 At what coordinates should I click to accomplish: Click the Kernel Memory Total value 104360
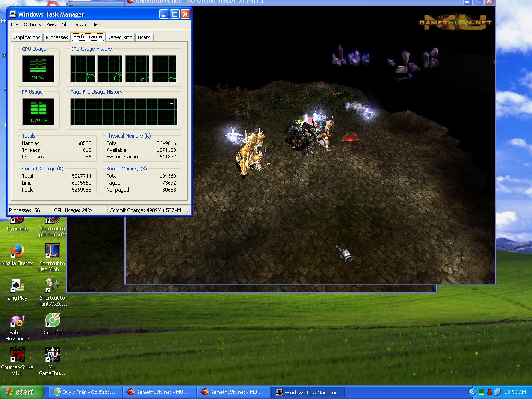168,176
